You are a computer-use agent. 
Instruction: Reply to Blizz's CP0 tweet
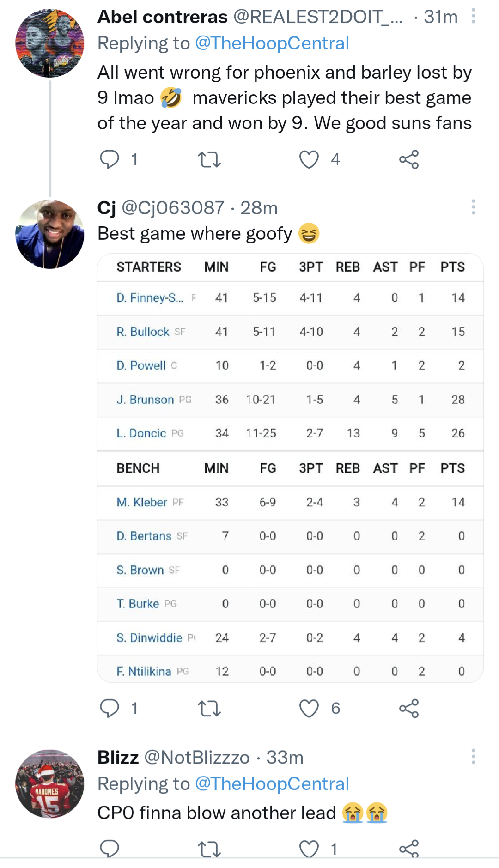(110, 849)
